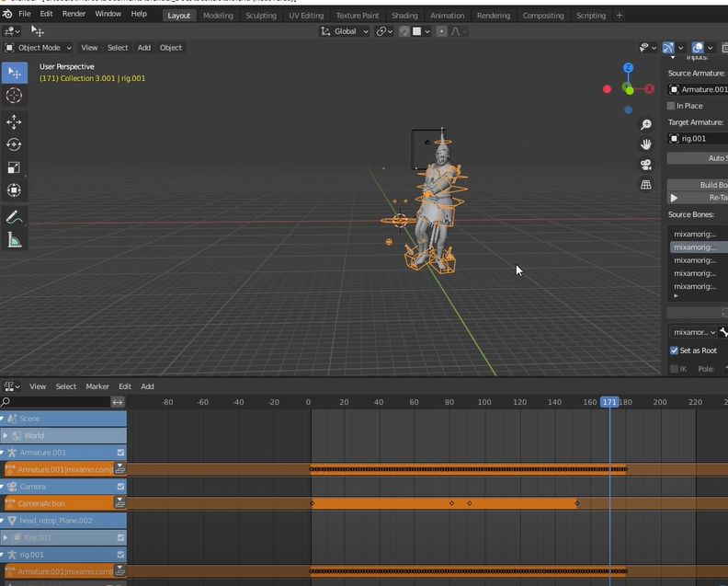The image size is (728, 586).
Task: Activate the Move tool
Action: coord(14,122)
